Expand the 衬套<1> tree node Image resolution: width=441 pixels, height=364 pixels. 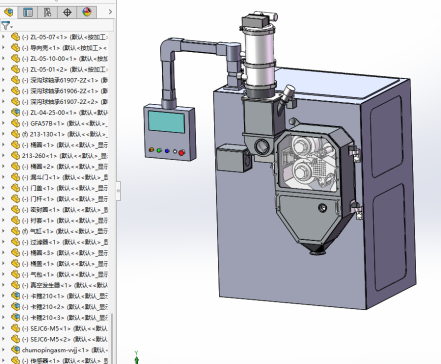pyautogui.click(x=3, y=220)
